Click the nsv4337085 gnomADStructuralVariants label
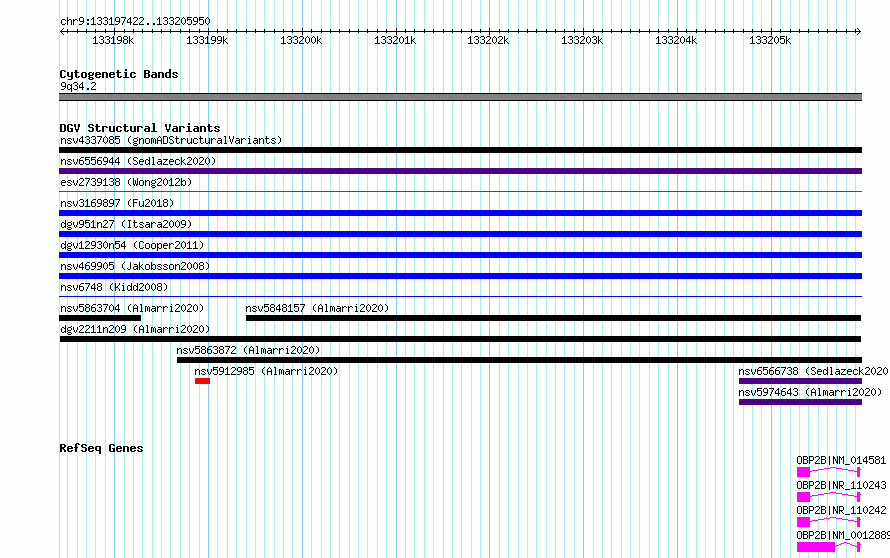Screen dimensions: 890x558 tap(171, 140)
